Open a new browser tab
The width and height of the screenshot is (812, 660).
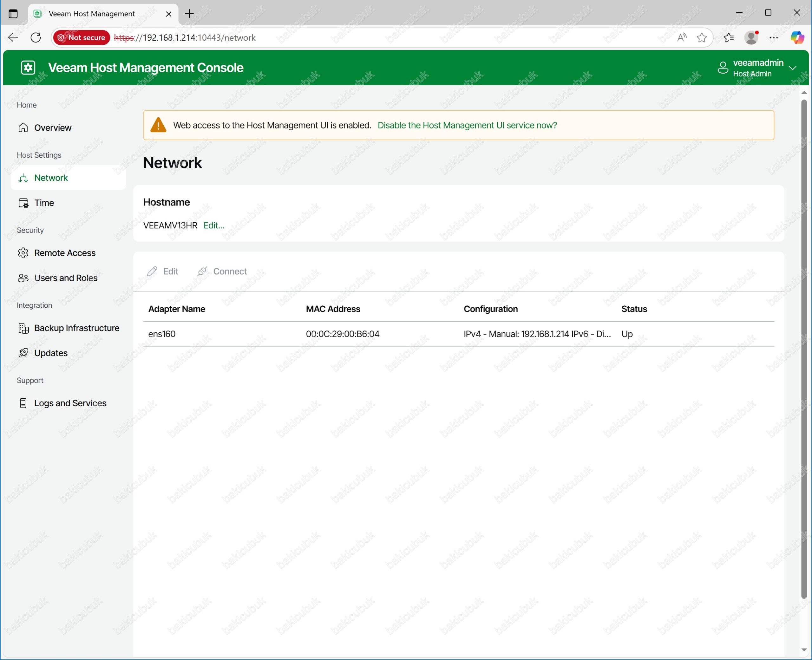coord(189,14)
